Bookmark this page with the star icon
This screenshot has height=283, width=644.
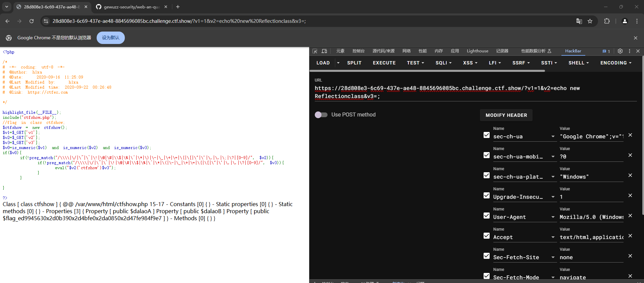click(590, 21)
